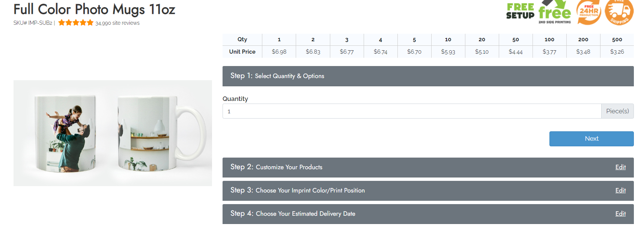Select the $3.26 unit price for 500
The image size is (644, 227).
coord(617,52)
